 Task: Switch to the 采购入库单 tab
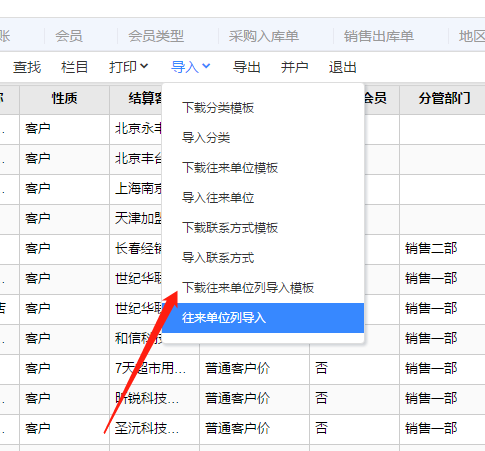pos(264,36)
